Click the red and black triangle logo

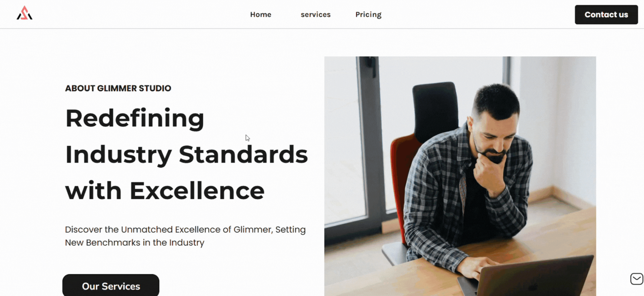pyautogui.click(x=24, y=13)
